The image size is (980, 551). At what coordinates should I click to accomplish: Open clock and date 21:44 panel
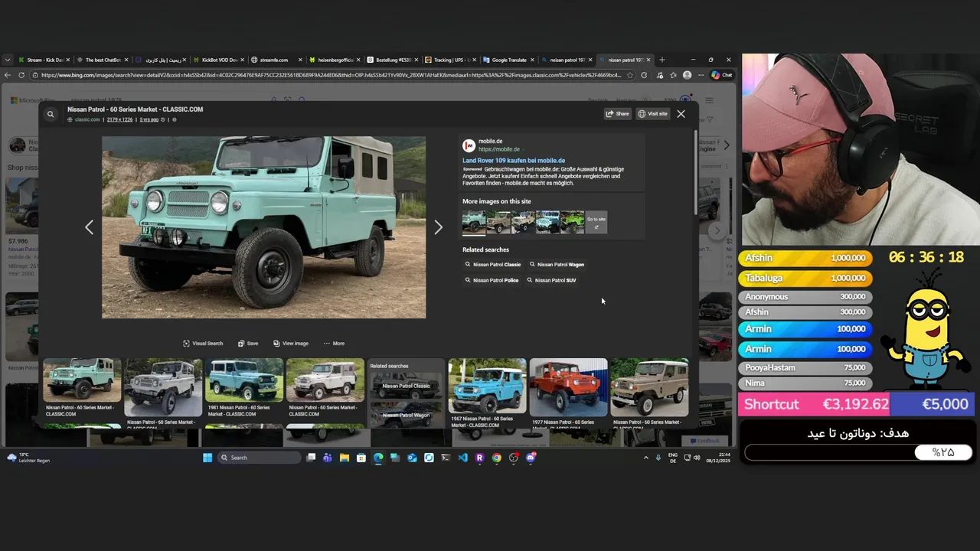(x=719, y=458)
